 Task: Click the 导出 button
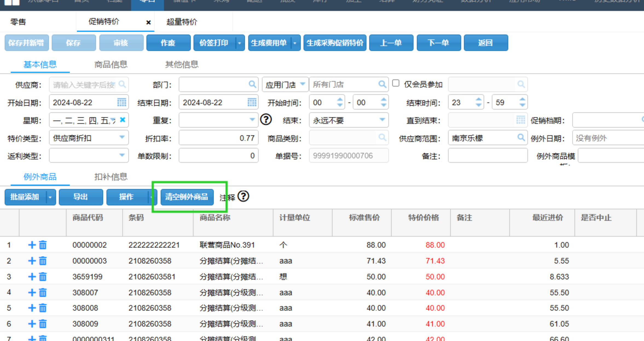(x=81, y=197)
